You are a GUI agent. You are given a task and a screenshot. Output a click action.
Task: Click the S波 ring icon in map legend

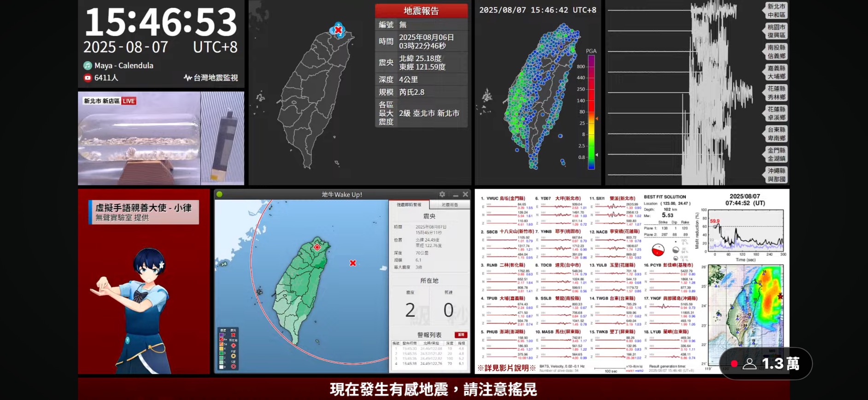233,366
